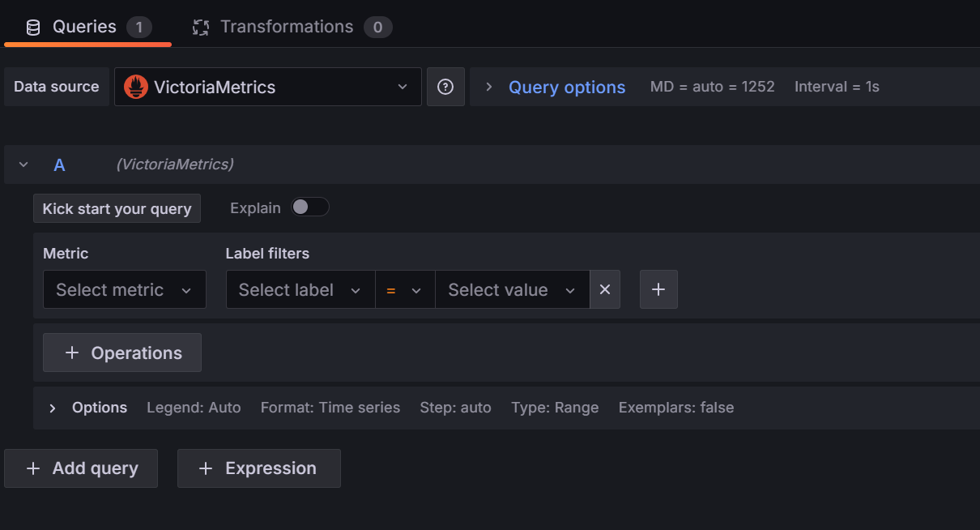Switch Type from Range in Options

pos(555,408)
